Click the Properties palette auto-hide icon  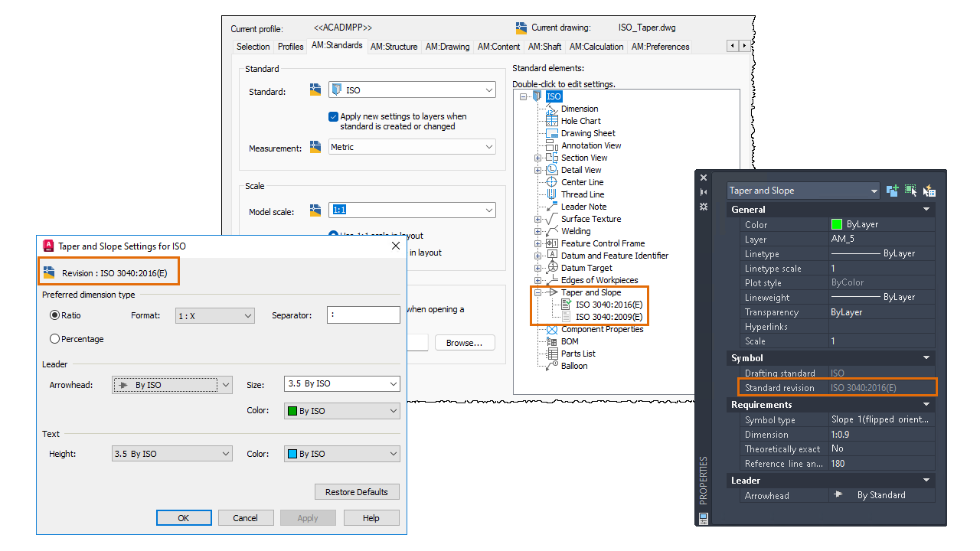[704, 192]
